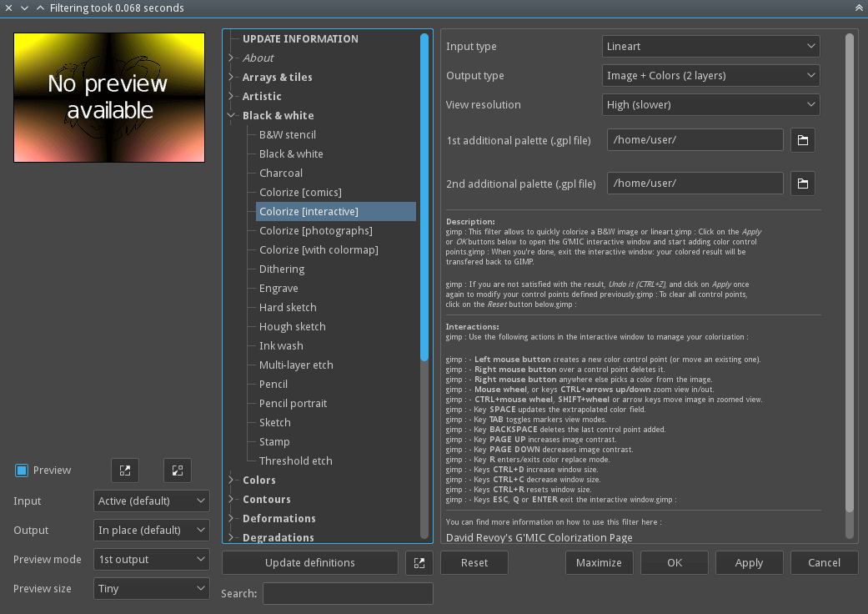868x614 pixels.
Task: Click the Apply button
Action: click(748, 562)
